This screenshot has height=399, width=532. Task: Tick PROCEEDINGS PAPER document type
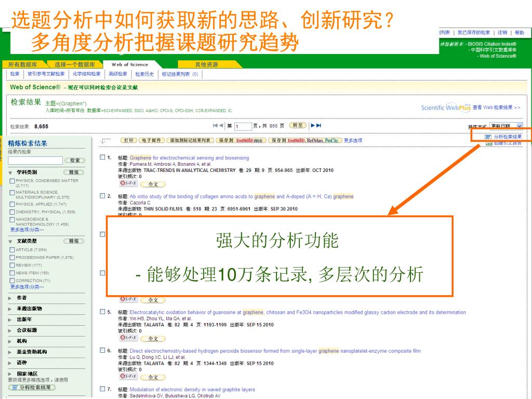tap(12, 258)
